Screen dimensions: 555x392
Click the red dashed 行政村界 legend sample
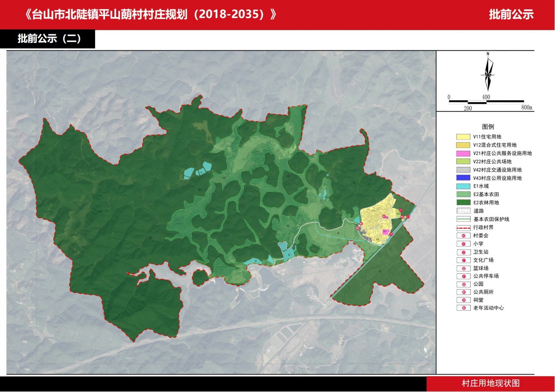[x=464, y=228]
